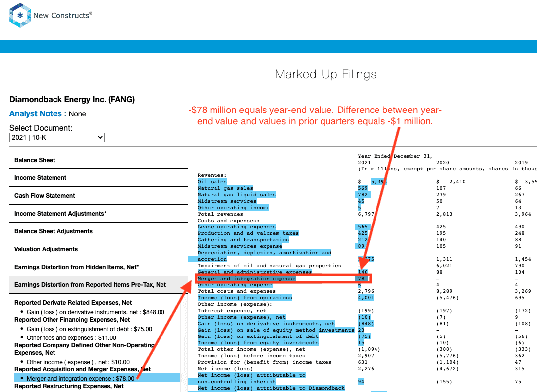This screenshot has height=392, width=537.
Task: Click Gathering and transportation line item
Action: click(x=243, y=240)
